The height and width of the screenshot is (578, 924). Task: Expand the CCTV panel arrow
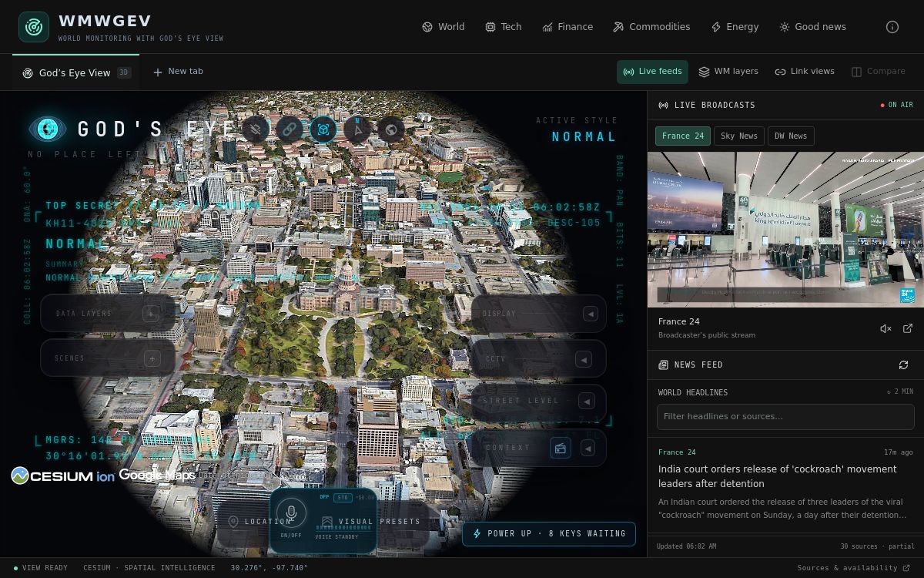click(x=584, y=359)
